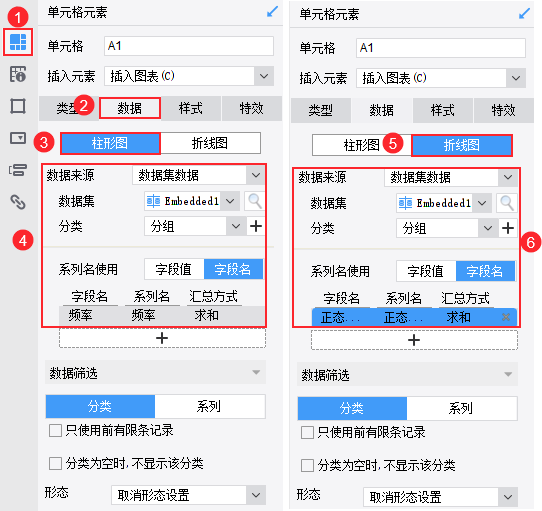542x511 pixels.
Task: Select '折线图' button in left panel
Action: 210,143
